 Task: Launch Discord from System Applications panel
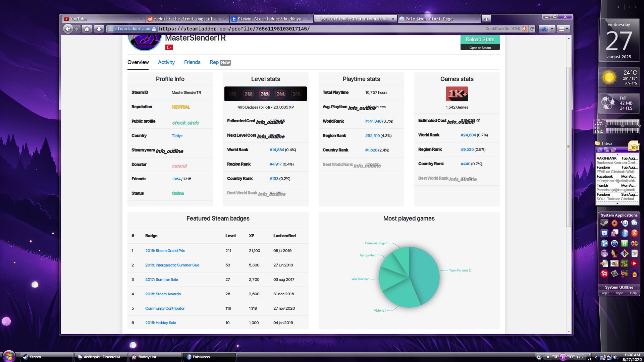(x=634, y=223)
